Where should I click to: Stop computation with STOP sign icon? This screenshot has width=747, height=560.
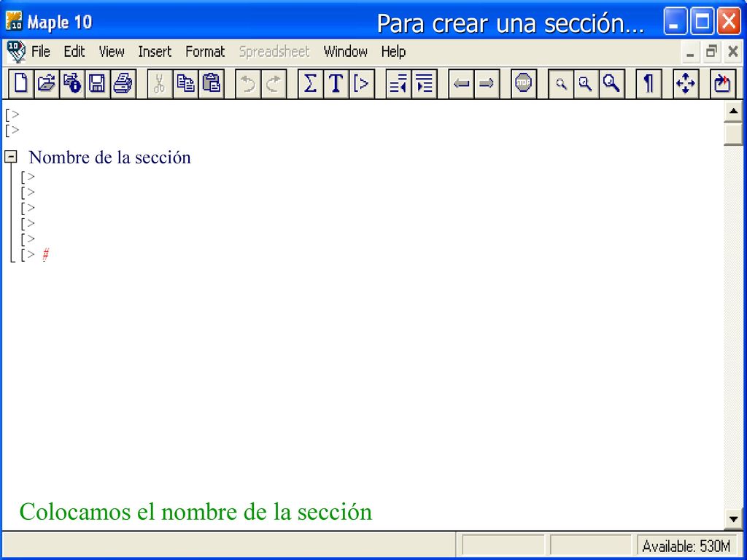point(524,84)
